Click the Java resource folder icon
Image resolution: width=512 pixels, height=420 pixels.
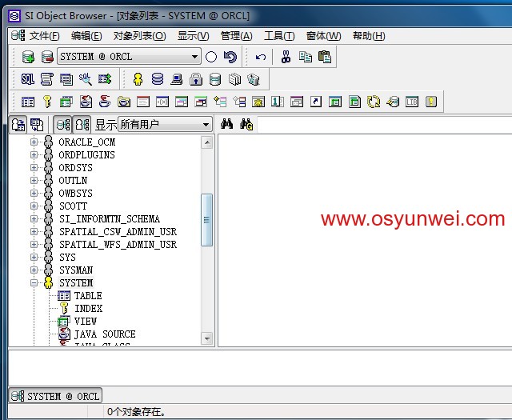124,102
